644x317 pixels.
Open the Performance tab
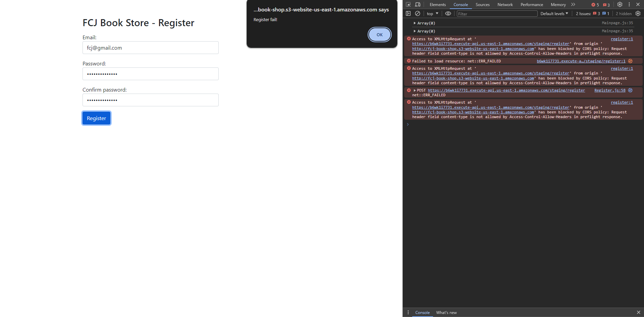[532, 5]
